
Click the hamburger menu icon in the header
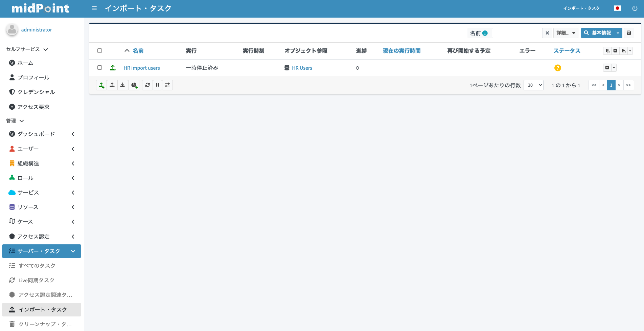(x=94, y=8)
